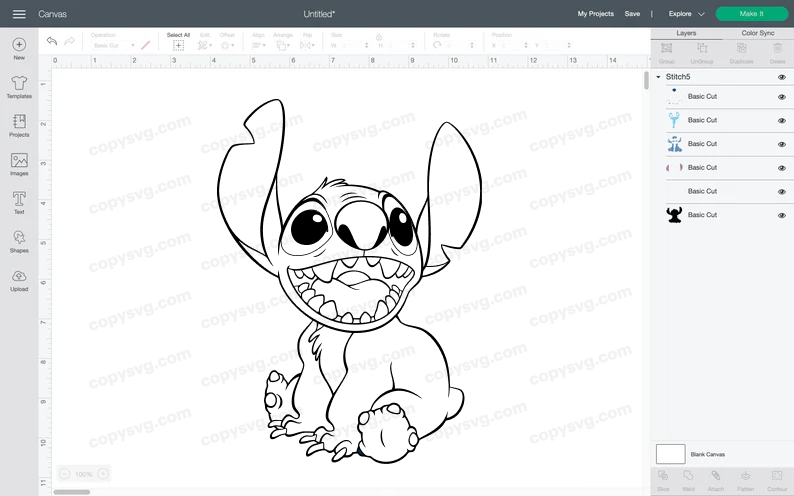The width and height of the screenshot is (794, 496).
Task: Click the Delete trash icon
Action: coord(778,48)
